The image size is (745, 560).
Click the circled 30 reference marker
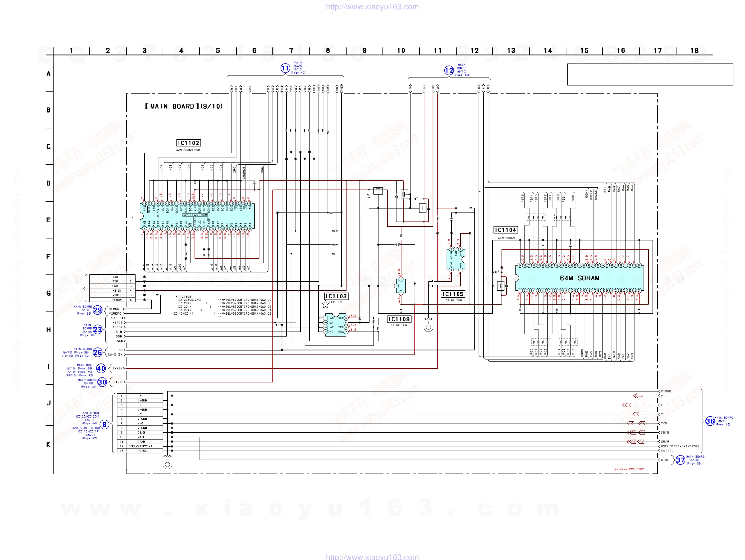tap(102, 382)
